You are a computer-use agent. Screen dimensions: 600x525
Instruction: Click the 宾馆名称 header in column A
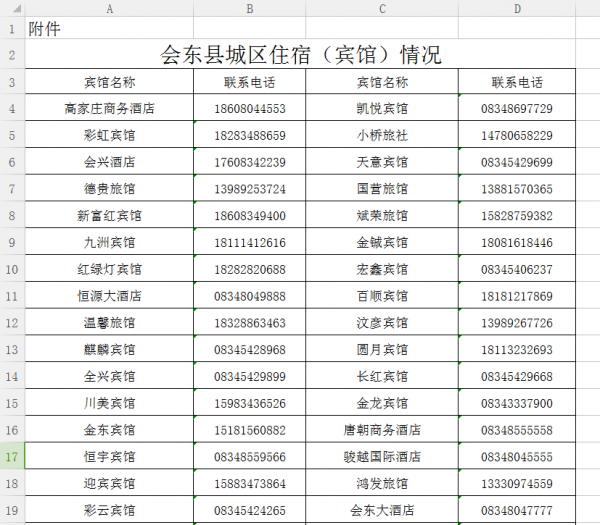109,82
